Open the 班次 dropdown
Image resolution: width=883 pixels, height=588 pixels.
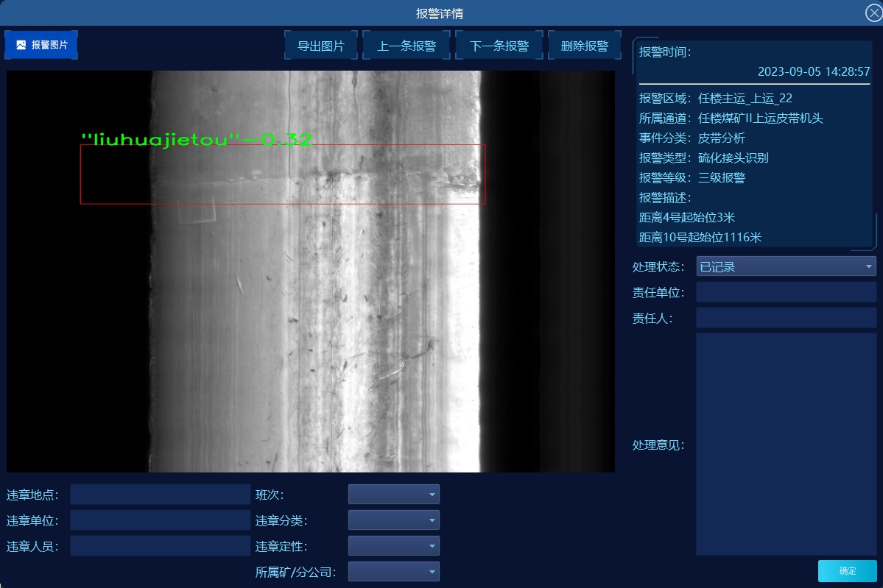[x=394, y=495]
